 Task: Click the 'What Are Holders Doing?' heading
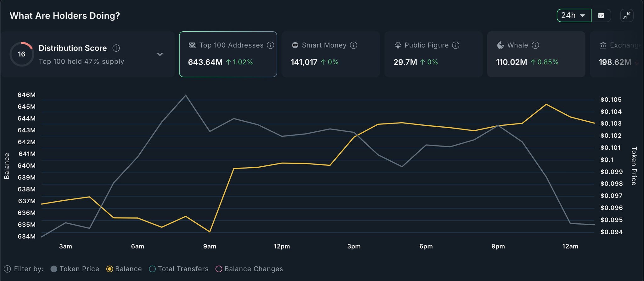[x=65, y=16]
